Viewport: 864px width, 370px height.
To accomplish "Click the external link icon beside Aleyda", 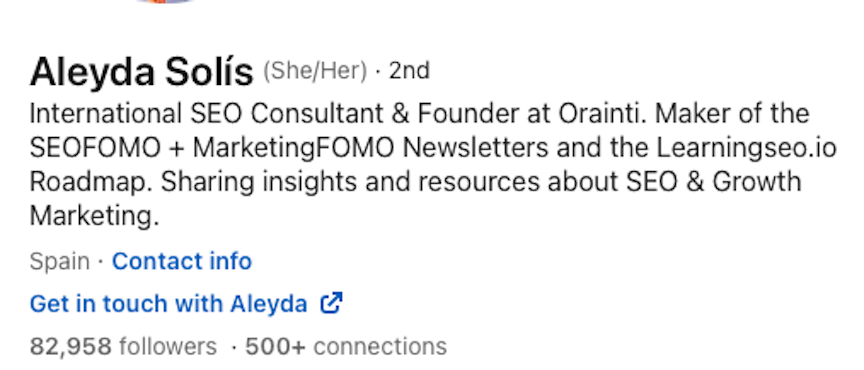I will tap(331, 303).
